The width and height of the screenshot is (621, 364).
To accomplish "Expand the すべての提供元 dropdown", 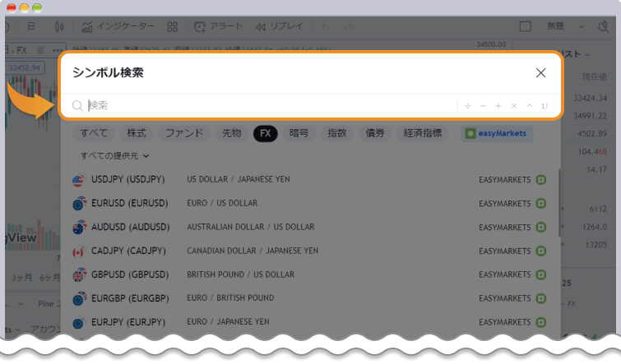I will click(x=115, y=156).
